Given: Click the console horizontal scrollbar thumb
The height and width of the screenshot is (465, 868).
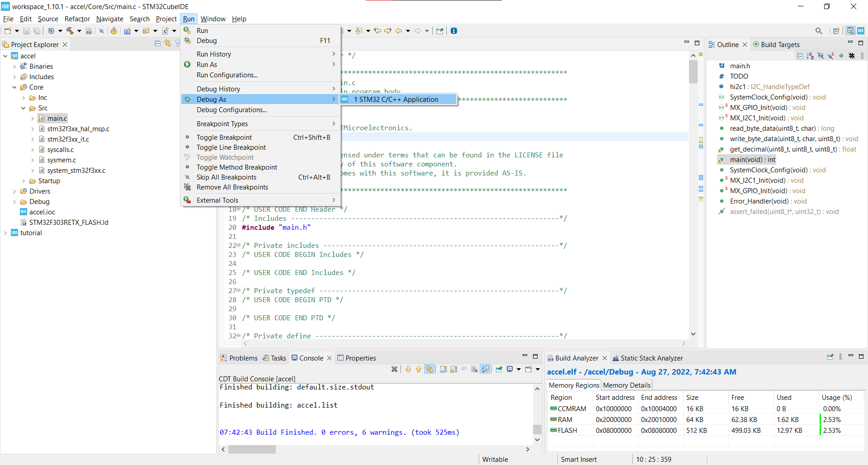Looking at the screenshot, I should coord(252,449).
